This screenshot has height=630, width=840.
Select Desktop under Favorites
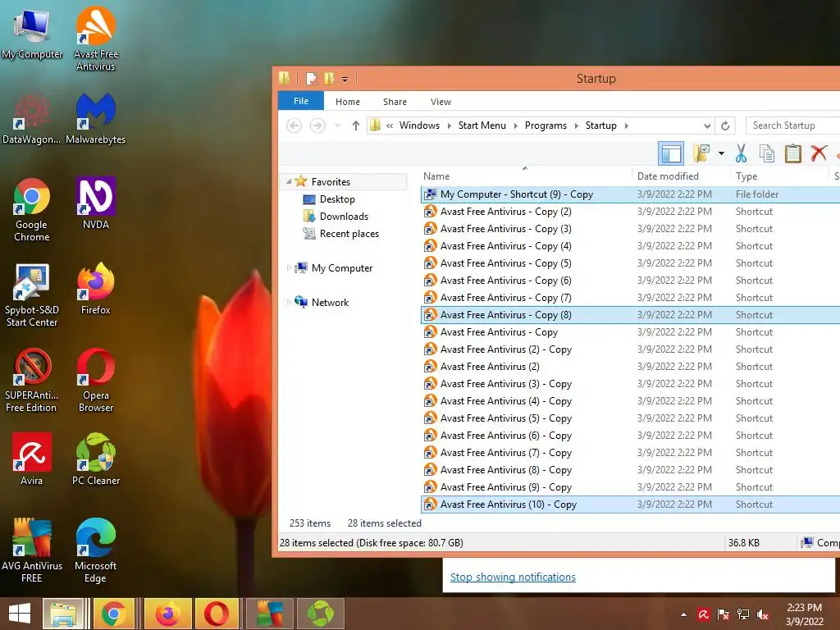point(337,199)
